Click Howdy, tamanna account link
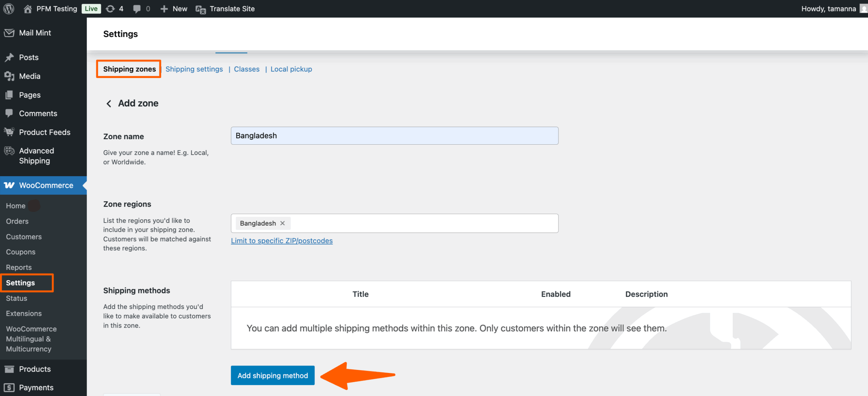 (x=828, y=9)
